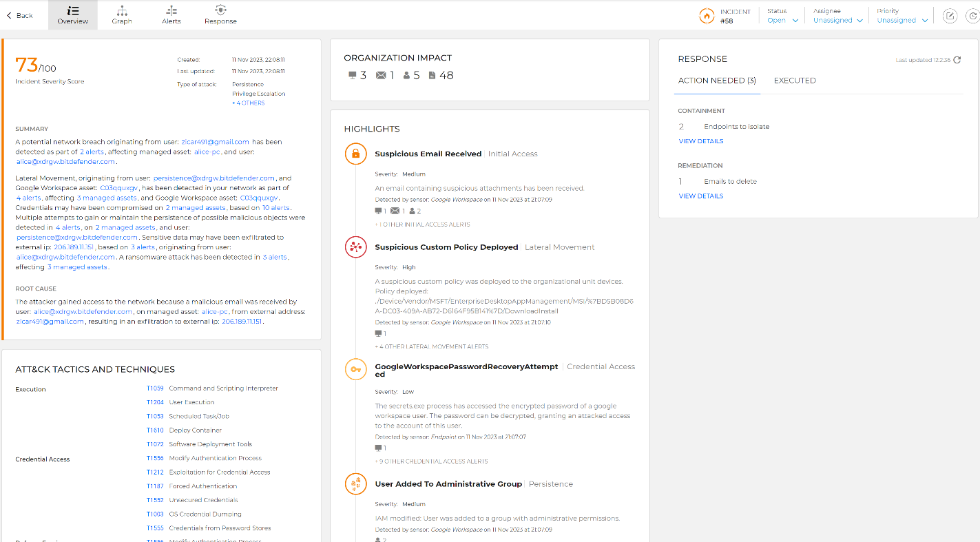Click the Suspicious Email Received lock icon
This screenshot has width=980, height=542.
tap(355, 154)
